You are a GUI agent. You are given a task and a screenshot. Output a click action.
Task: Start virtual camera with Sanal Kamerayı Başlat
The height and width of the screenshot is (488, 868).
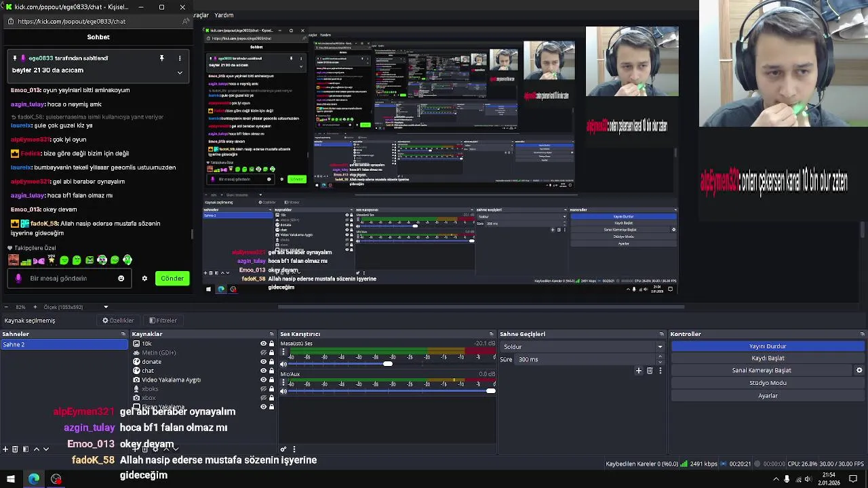[762, 371]
